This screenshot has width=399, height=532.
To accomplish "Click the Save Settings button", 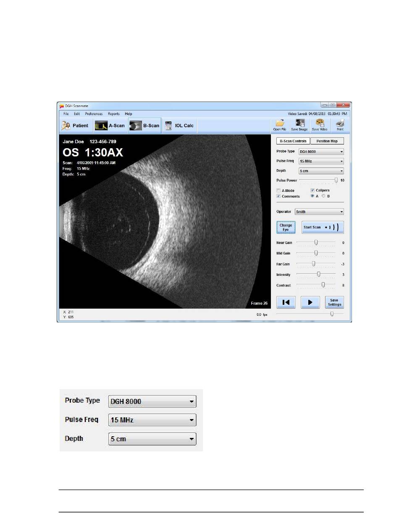I will (x=334, y=302).
